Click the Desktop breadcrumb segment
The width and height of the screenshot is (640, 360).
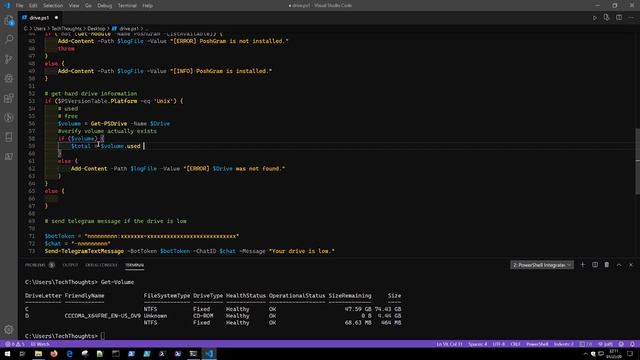[x=96, y=29]
